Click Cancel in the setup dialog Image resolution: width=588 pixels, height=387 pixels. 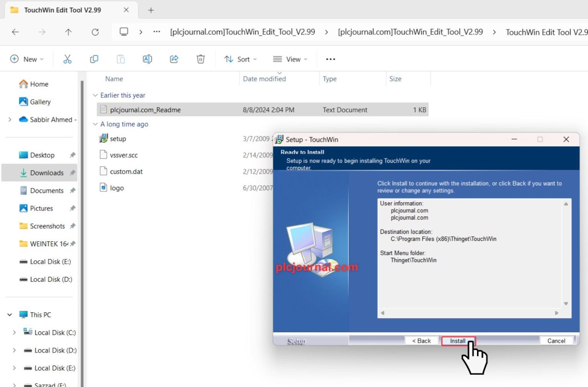coord(556,340)
